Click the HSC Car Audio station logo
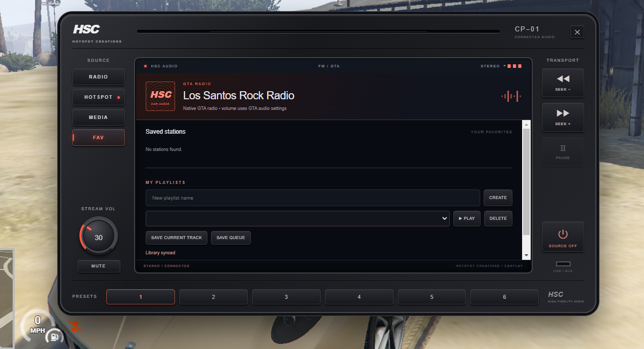Image resolution: width=644 pixels, height=349 pixels. click(160, 96)
